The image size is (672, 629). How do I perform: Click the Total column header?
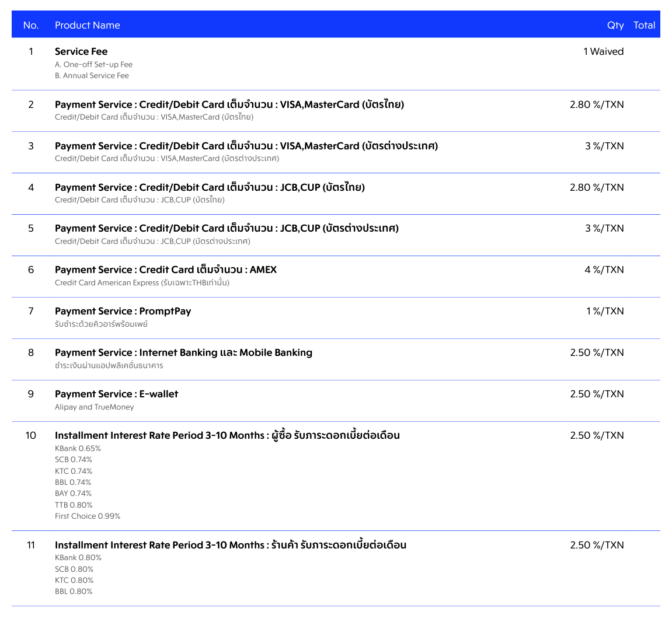[x=644, y=25]
